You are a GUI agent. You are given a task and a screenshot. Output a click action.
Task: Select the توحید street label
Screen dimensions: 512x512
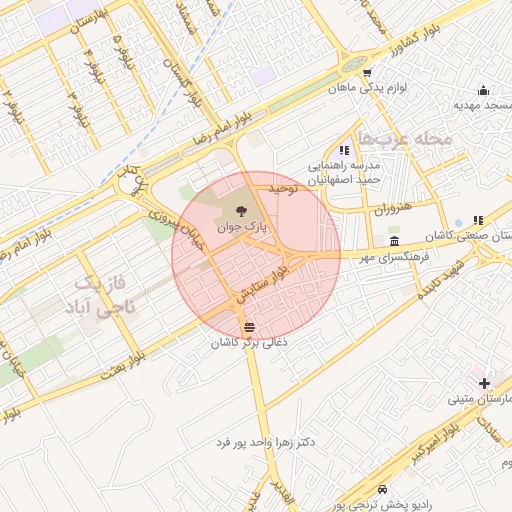[283, 189]
